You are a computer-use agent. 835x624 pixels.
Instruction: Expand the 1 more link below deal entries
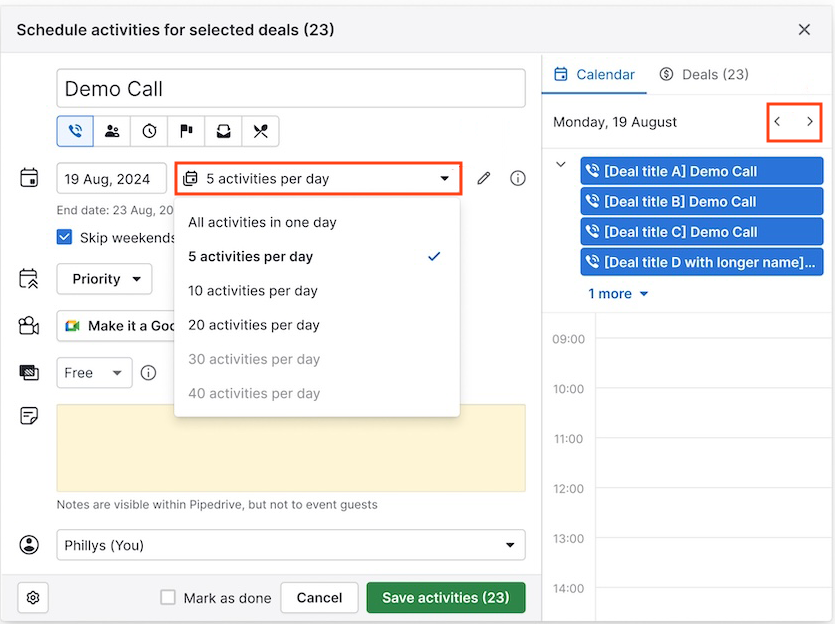coord(618,294)
